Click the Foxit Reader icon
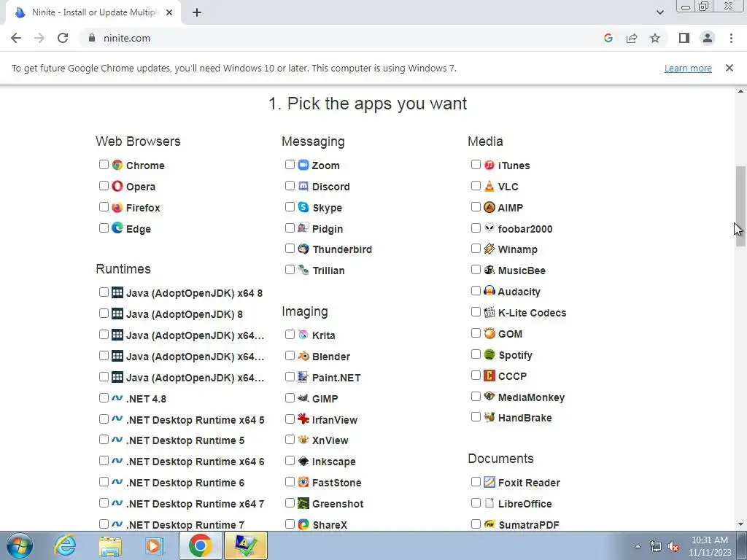This screenshot has width=747, height=560. tap(489, 482)
